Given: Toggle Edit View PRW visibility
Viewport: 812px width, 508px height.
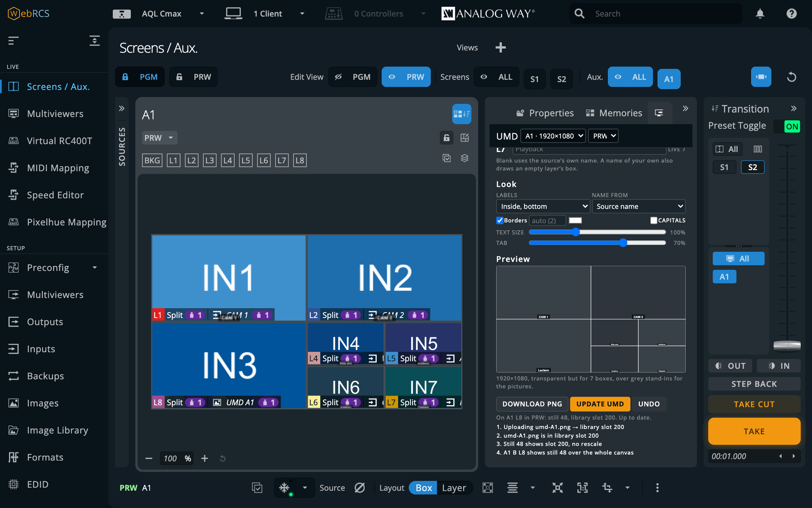Looking at the screenshot, I should pyautogui.click(x=406, y=77).
